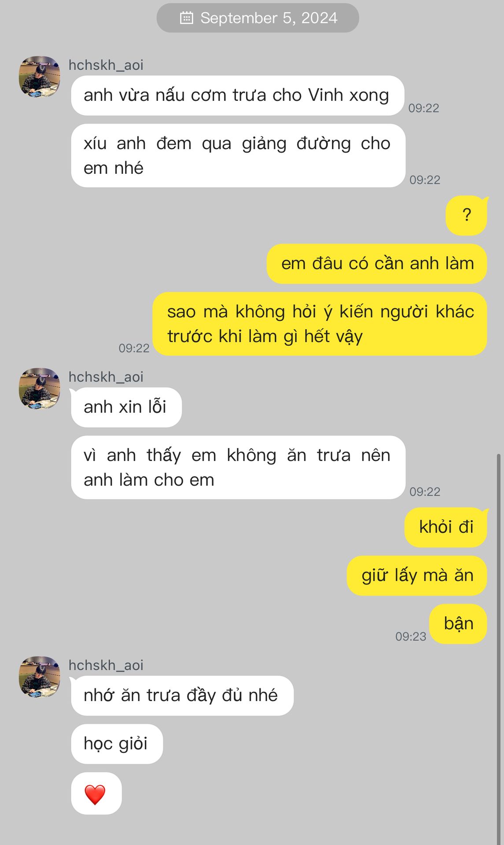Select the 'khỏi đi' yellow bubble
The width and height of the screenshot is (504, 845).
pos(446,527)
